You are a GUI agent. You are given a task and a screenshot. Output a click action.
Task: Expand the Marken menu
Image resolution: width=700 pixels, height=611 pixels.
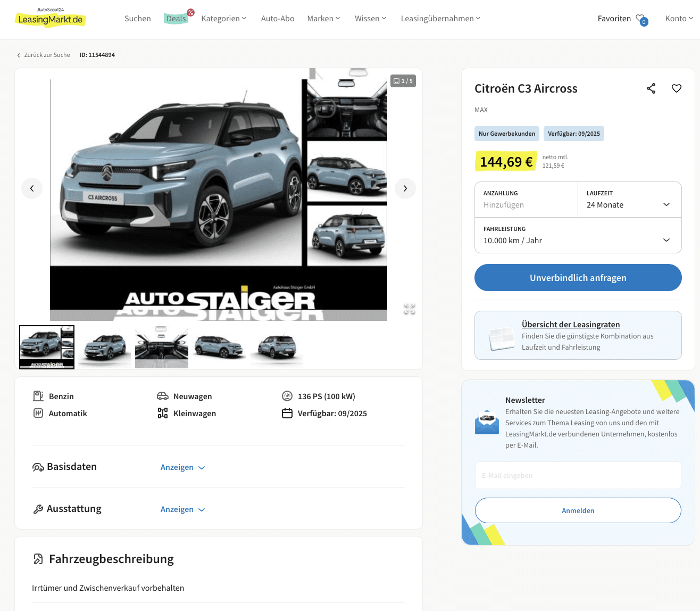point(324,19)
